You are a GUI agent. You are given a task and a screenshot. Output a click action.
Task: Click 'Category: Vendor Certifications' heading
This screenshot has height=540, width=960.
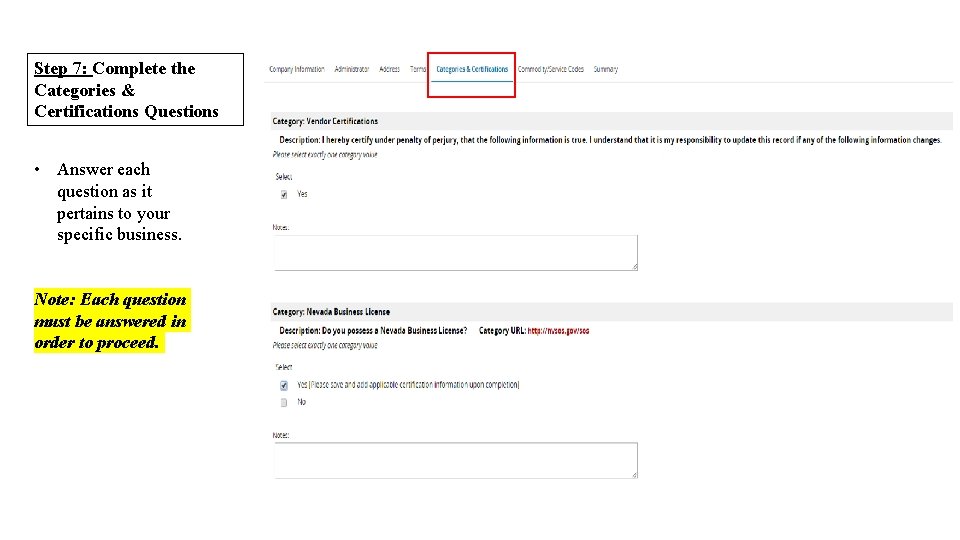[325, 121]
